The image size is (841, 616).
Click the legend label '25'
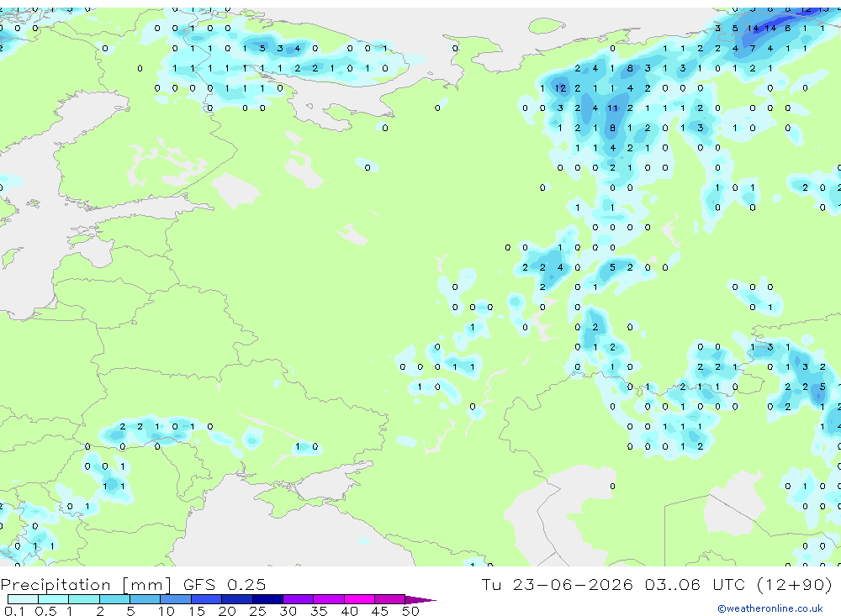pyautogui.click(x=258, y=611)
